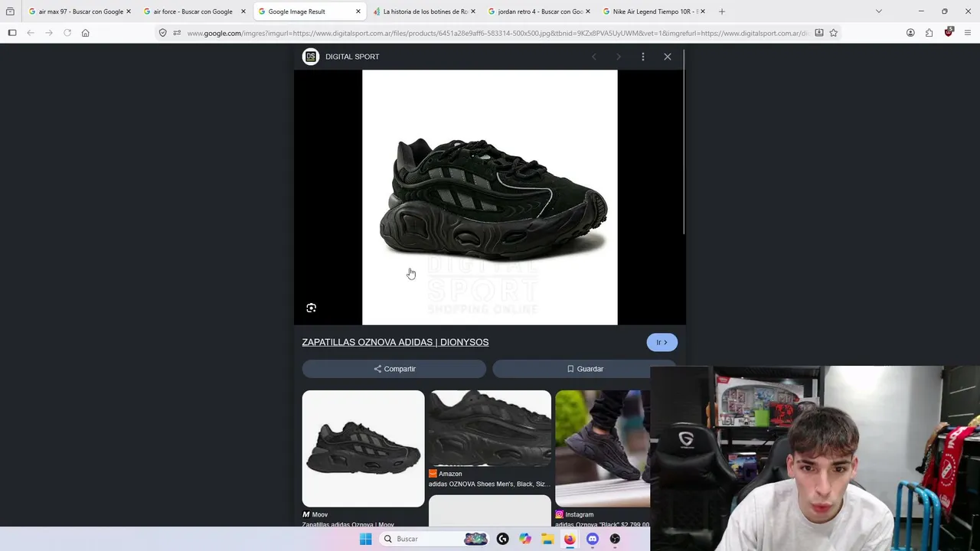
Task: Open File Explorer from the taskbar
Action: 547,539
